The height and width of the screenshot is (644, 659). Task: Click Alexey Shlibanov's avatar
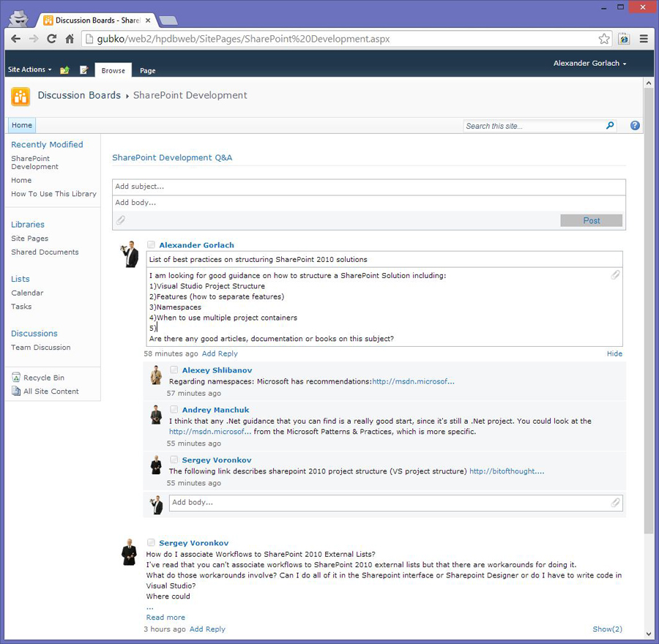(x=156, y=375)
